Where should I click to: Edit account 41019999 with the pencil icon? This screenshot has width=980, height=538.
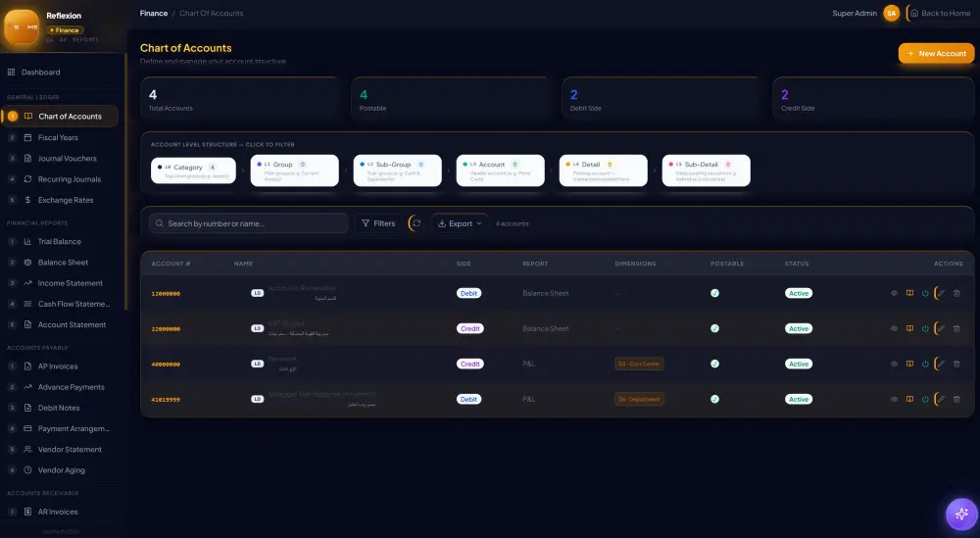[x=941, y=399]
